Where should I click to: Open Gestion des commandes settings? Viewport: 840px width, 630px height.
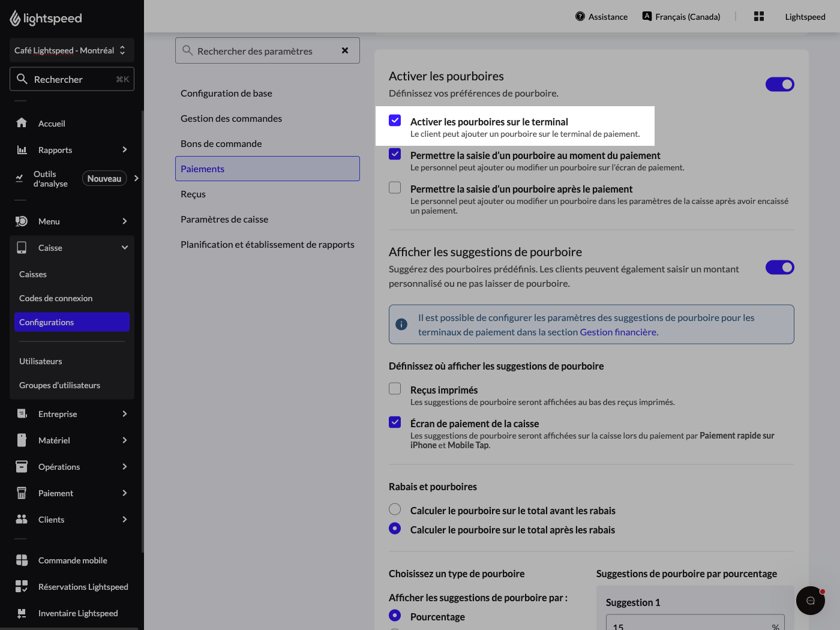coord(268,118)
